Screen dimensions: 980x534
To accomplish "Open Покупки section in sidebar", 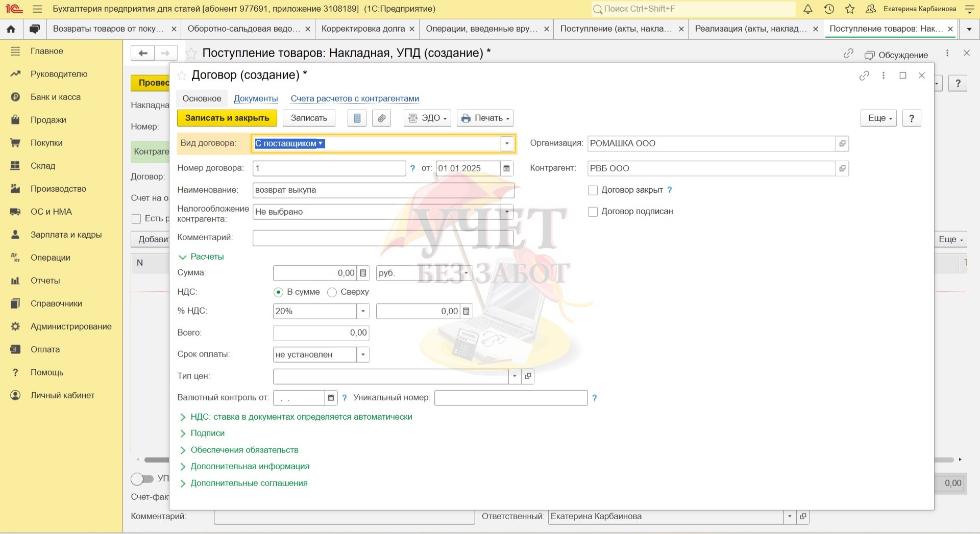I will pyautogui.click(x=46, y=143).
